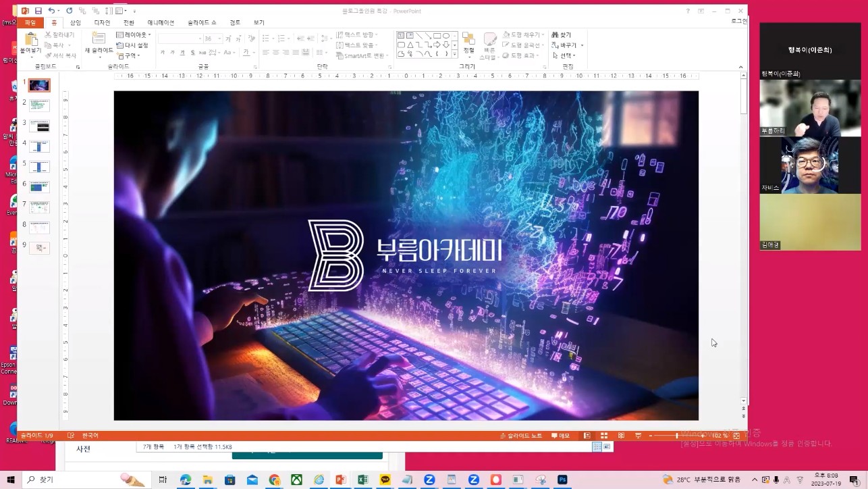The image size is (868, 489).
Task: Click the numbered list icon
Action: [281, 38]
